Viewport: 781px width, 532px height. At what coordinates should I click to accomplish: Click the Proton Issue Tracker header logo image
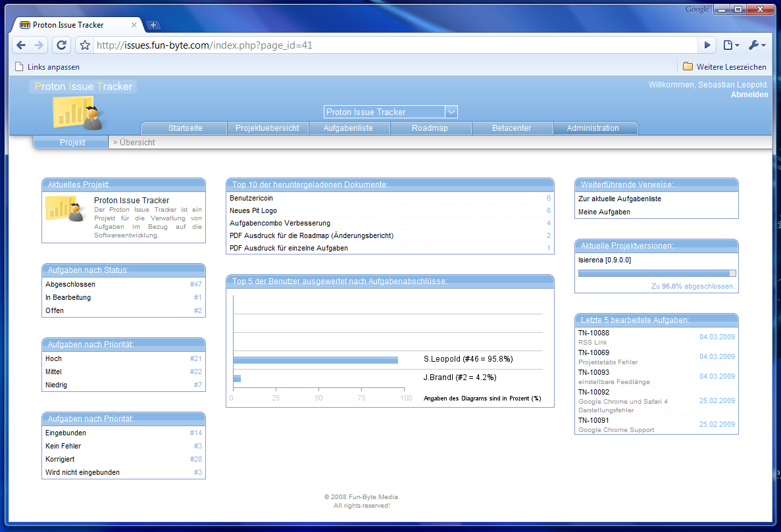[x=78, y=114]
